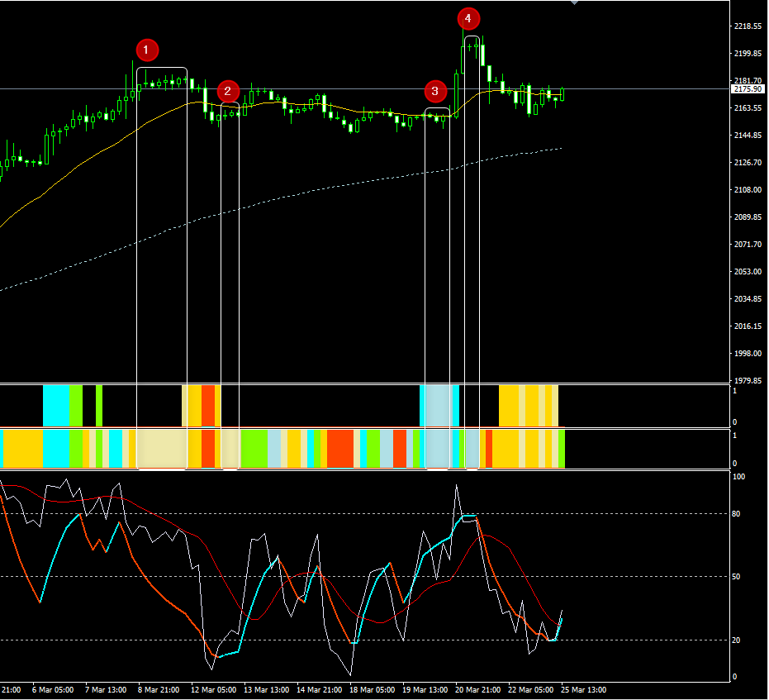Screen dimensions: 769x700
Task: Click the 1979.85 price scale label
Action: pyautogui.click(x=748, y=380)
